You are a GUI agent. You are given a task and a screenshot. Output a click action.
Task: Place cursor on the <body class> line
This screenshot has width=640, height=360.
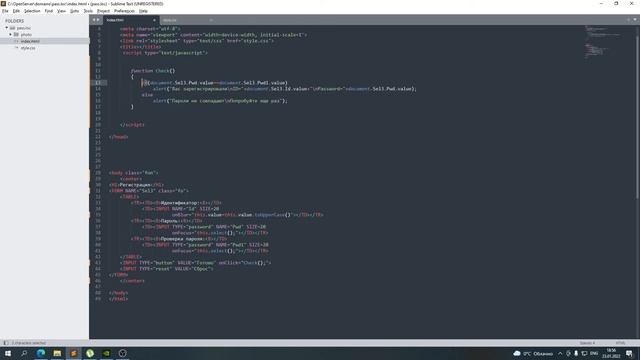133,173
